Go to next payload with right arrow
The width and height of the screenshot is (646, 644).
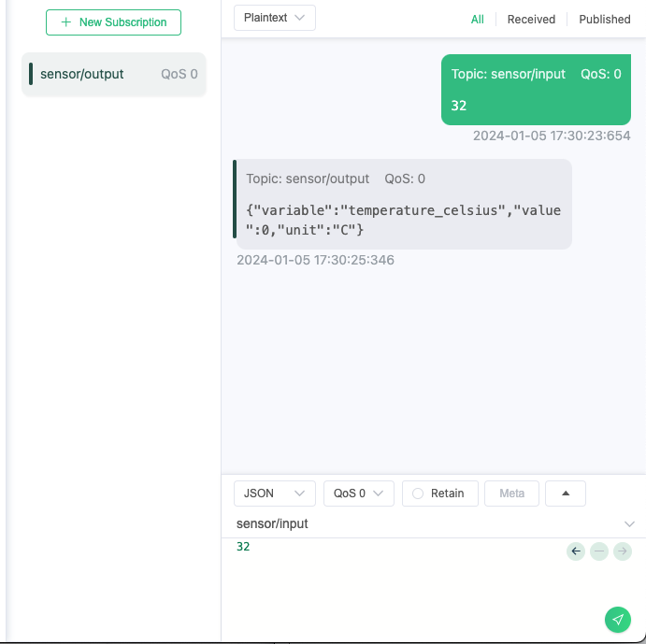point(622,551)
